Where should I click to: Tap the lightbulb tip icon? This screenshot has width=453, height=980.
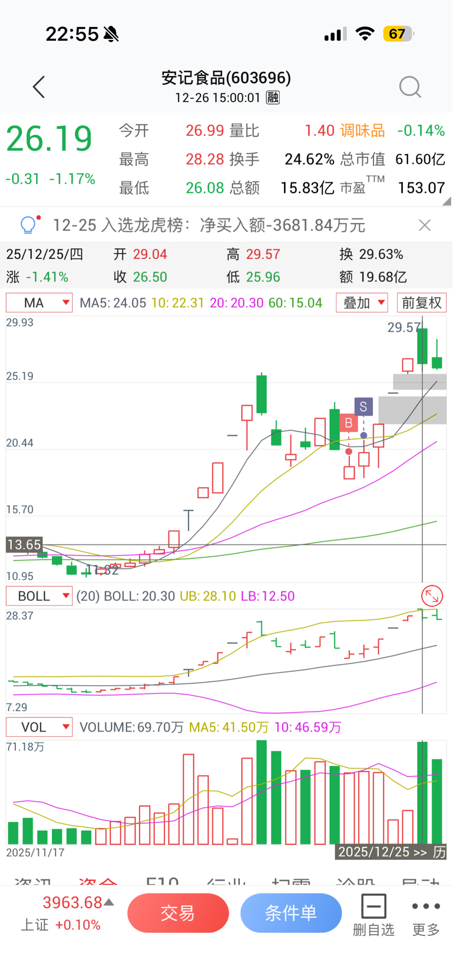(29, 225)
